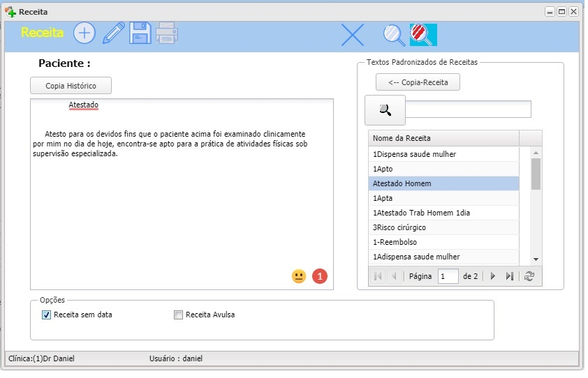The image size is (588, 378).
Task: Save the receita with floppy disk icon
Action: [x=140, y=33]
